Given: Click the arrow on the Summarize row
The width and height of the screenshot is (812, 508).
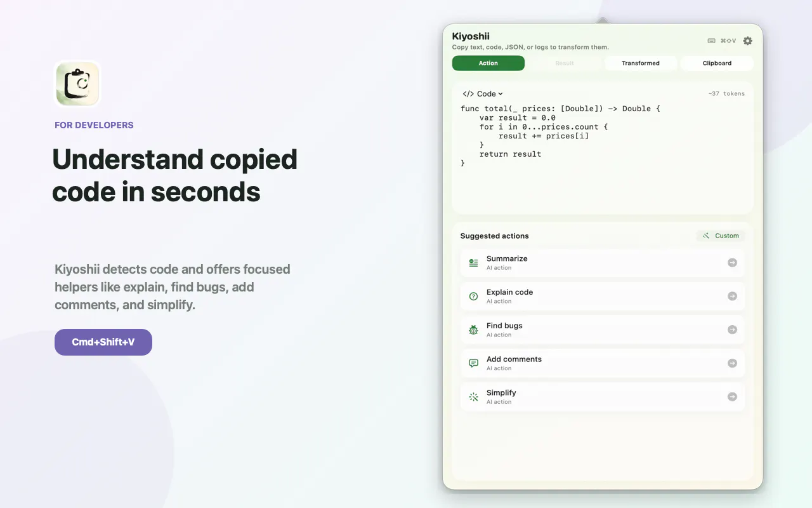Looking at the screenshot, I should point(732,262).
